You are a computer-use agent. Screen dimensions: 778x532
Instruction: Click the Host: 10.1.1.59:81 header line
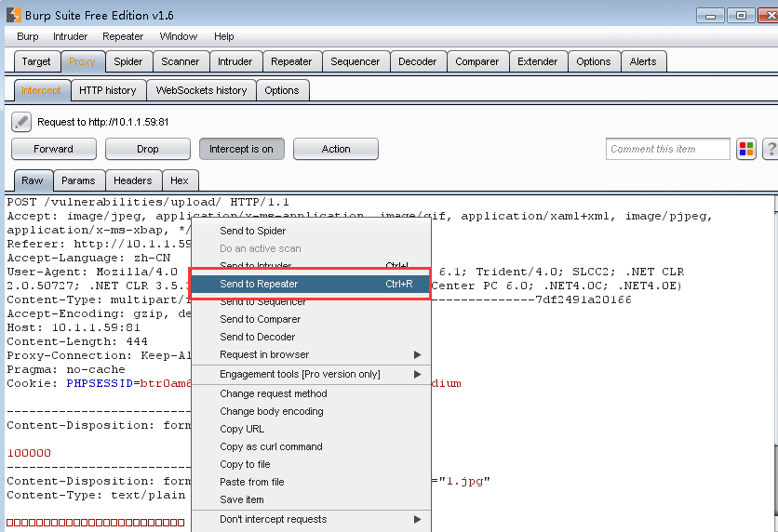[x=74, y=327]
